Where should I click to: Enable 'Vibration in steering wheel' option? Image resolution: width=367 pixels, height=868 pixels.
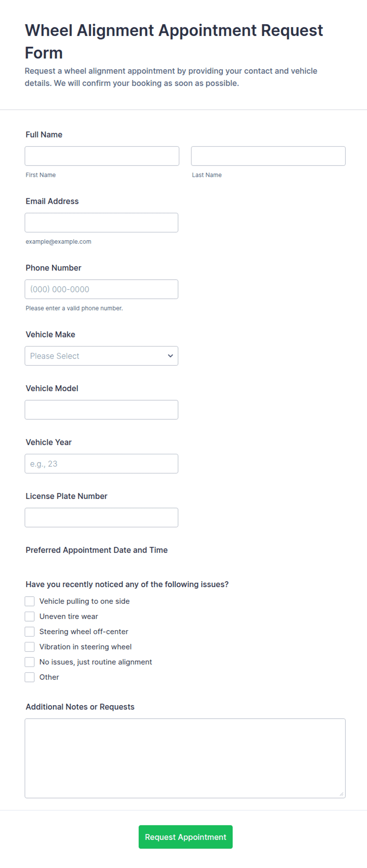(30, 647)
